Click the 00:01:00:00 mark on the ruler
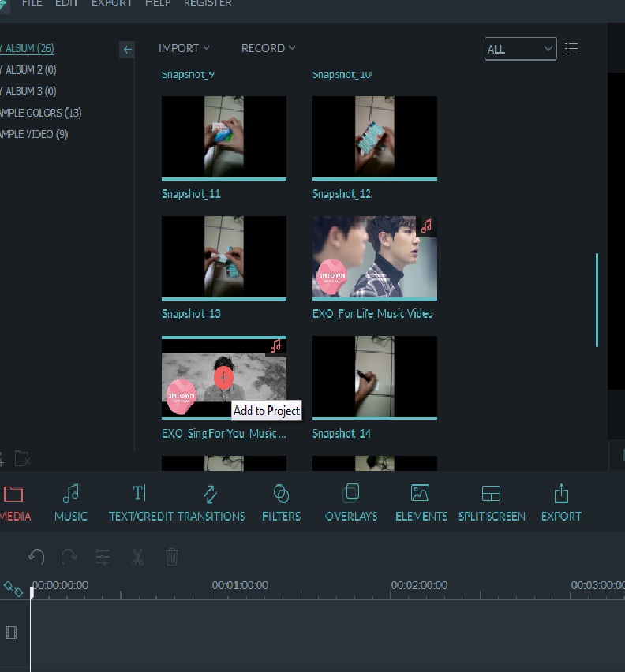 [240, 585]
